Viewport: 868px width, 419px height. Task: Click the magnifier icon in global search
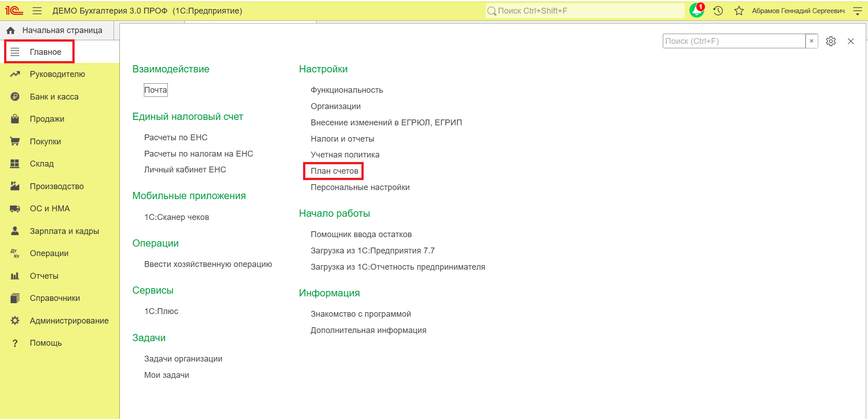(492, 11)
